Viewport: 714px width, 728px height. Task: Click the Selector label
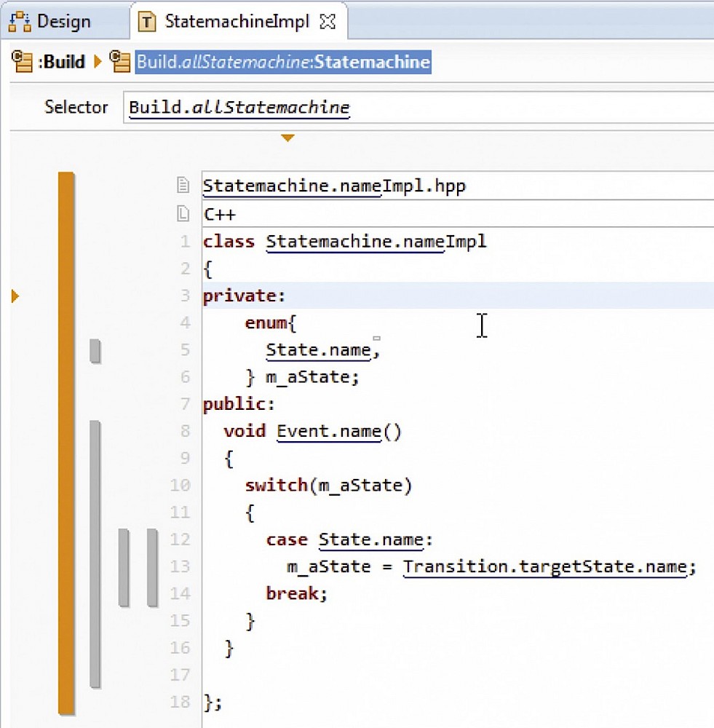(76, 107)
